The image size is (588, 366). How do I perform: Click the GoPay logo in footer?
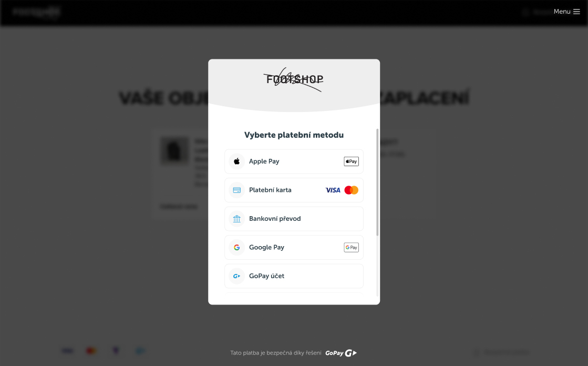pyautogui.click(x=341, y=353)
